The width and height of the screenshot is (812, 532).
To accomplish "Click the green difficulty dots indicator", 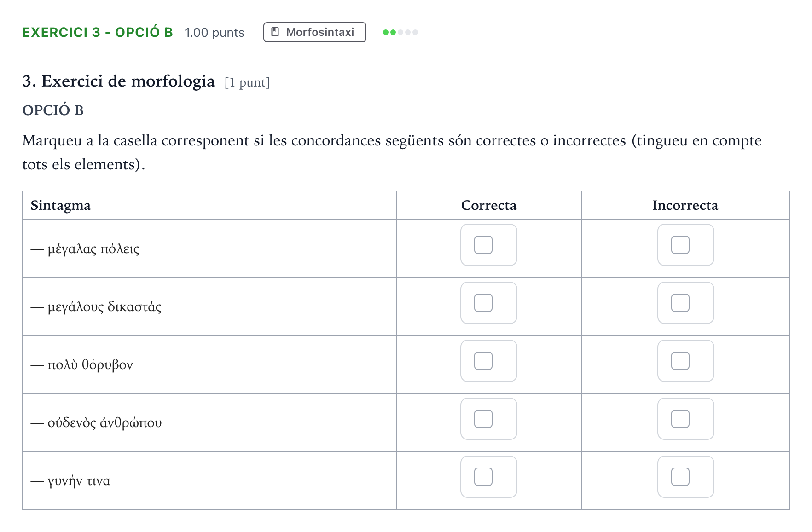I will [x=400, y=32].
